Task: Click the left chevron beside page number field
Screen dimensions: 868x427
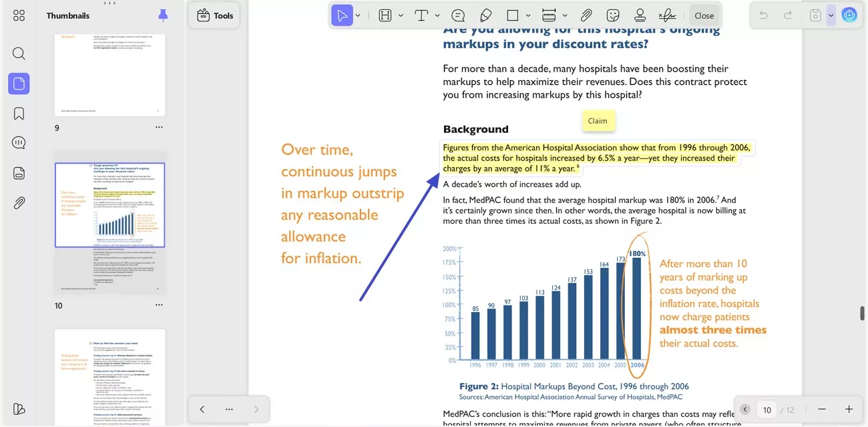Action: tap(744, 410)
